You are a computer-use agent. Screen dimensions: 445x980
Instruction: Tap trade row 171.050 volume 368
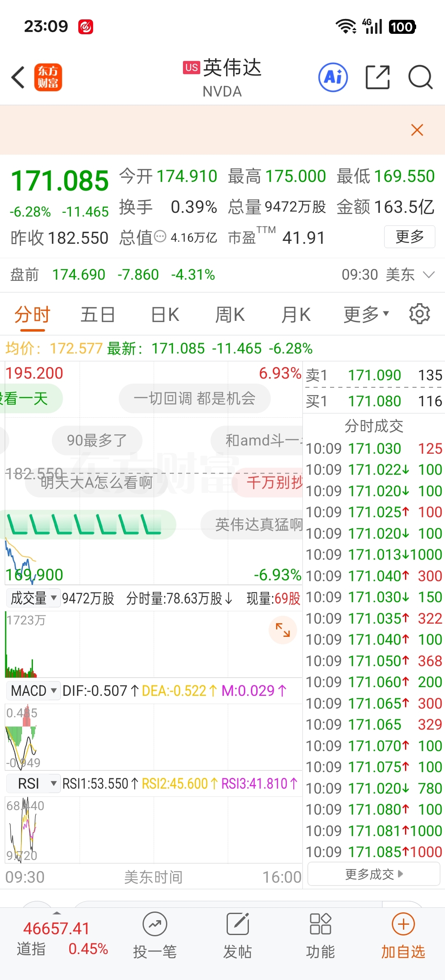click(374, 660)
